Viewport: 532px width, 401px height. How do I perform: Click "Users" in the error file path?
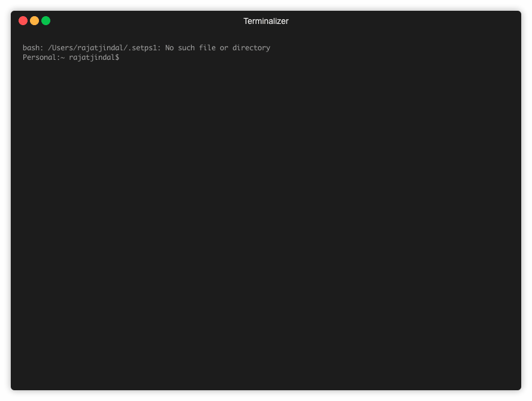pyautogui.click(x=62, y=48)
